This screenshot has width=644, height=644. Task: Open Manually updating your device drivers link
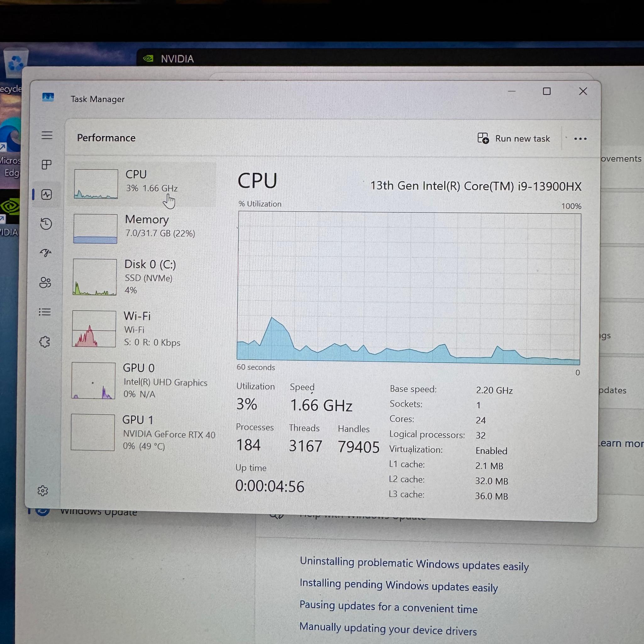(x=388, y=629)
